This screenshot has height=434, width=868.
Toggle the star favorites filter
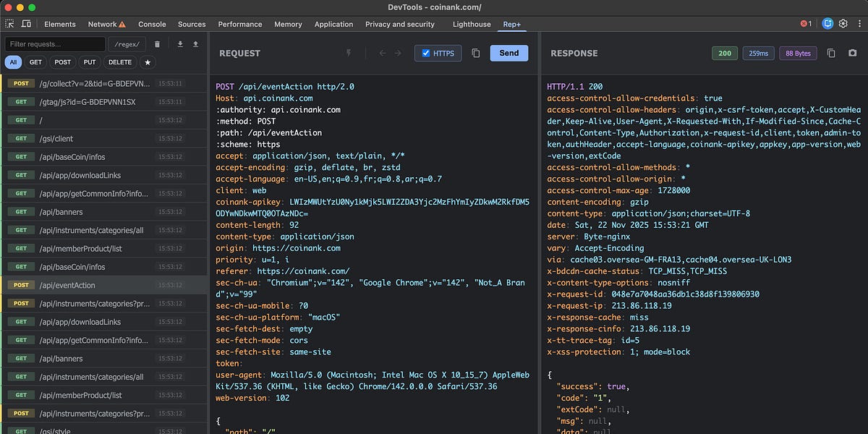148,62
